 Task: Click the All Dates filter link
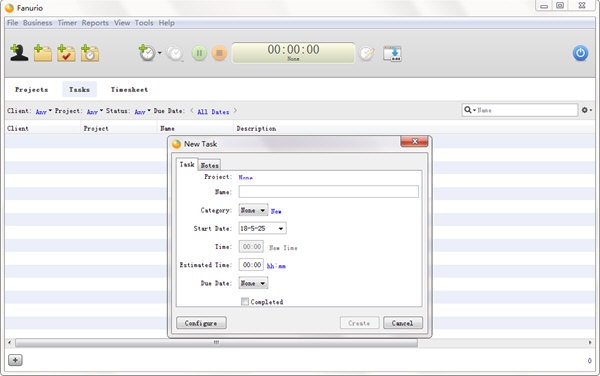coord(213,112)
